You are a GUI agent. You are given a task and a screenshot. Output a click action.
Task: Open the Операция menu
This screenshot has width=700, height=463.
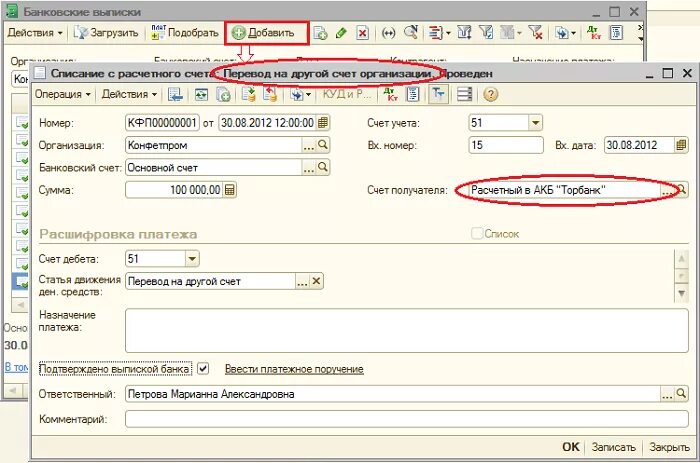[62, 94]
